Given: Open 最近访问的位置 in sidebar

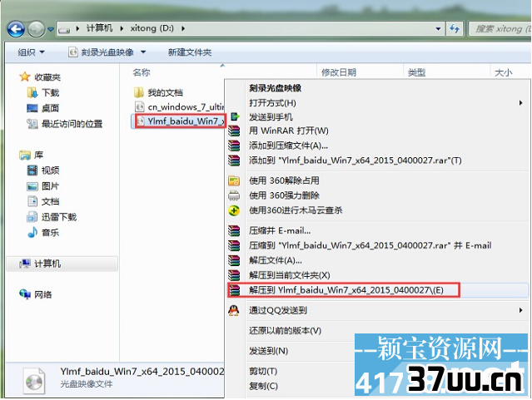Looking at the screenshot, I should pos(72,124).
